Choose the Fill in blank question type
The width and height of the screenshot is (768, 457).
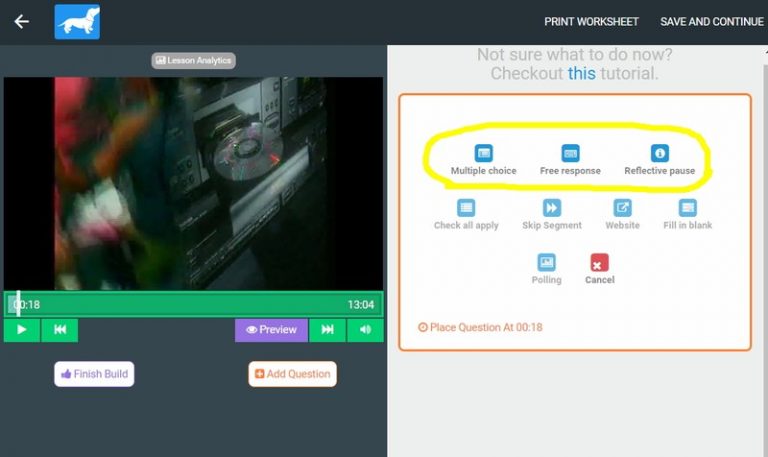coord(688,208)
